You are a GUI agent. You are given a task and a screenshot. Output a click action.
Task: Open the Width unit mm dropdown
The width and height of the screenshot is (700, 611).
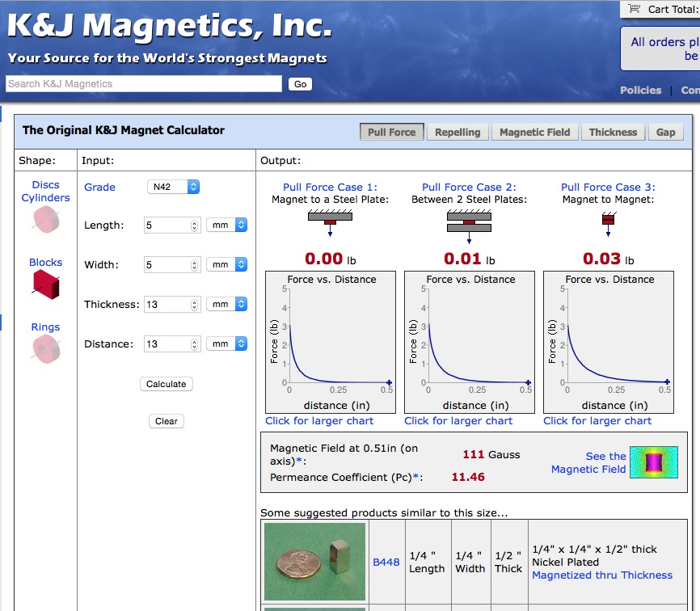pyautogui.click(x=227, y=264)
